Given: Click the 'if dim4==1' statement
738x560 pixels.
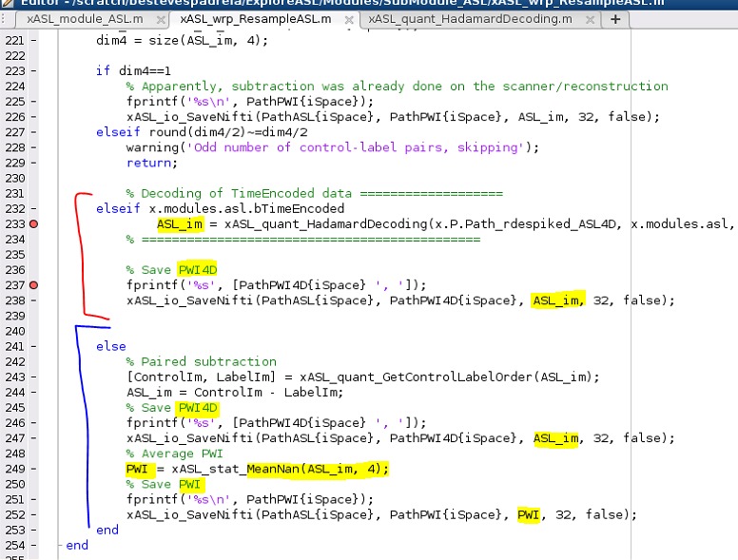Looking at the screenshot, I should point(133,71).
